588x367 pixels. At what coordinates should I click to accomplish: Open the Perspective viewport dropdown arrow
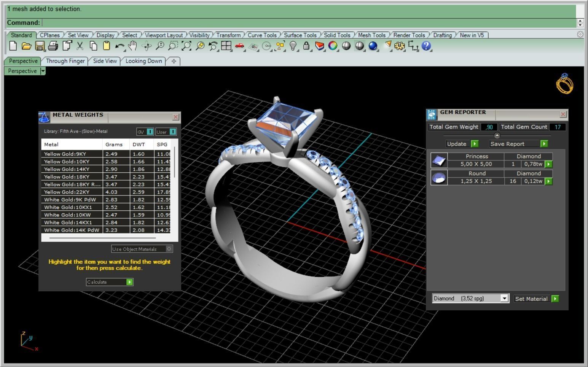(x=43, y=71)
